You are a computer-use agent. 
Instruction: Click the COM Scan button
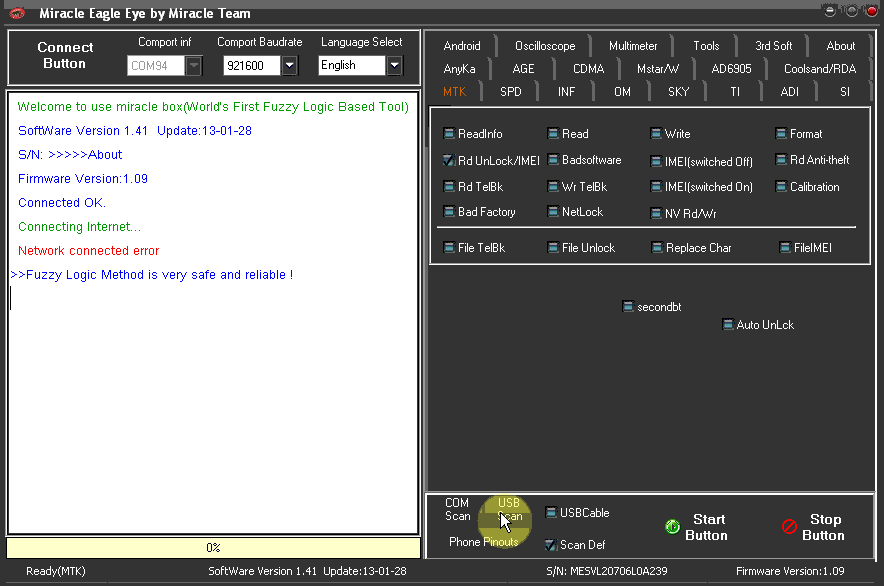tap(457, 509)
